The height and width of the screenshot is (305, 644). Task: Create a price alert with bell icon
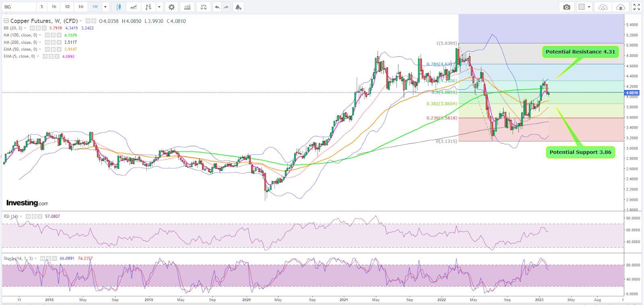tap(238, 7)
